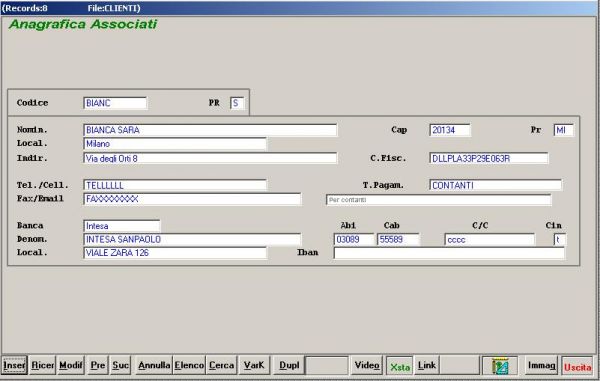
Task: Click the Annulla button
Action: pos(154,365)
